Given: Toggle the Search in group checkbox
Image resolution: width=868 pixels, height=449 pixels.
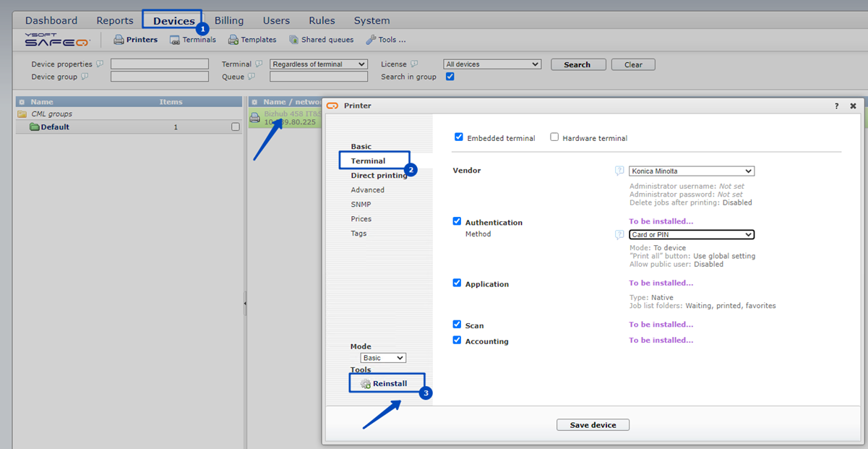Looking at the screenshot, I should (450, 77).
